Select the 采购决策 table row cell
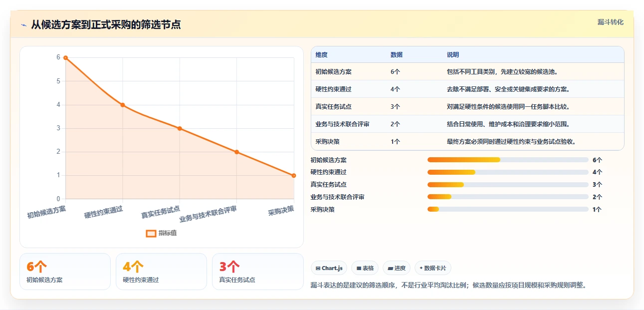This screenshot has width=644, height=310. (328, 142)
